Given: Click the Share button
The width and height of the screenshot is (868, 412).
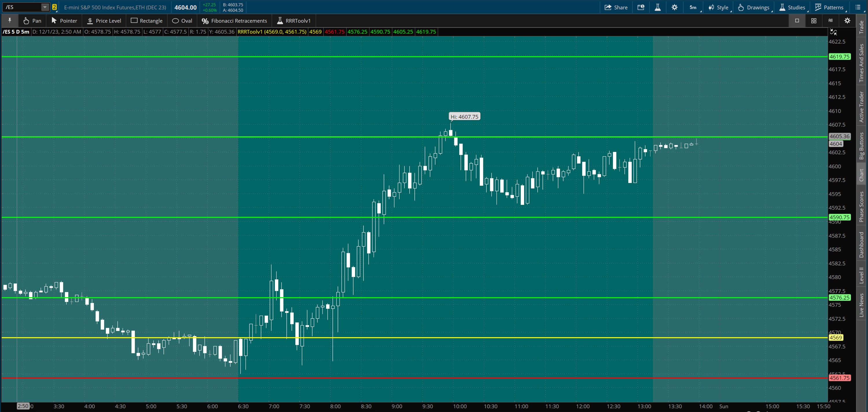Looking at the screenshot, I should (x=616, y=7).
